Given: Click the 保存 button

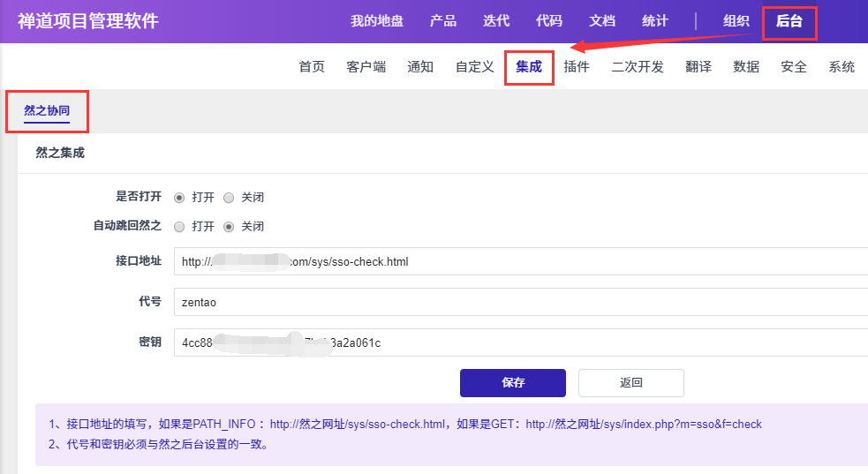Looking at the screenshot, I should click(512, 383).
